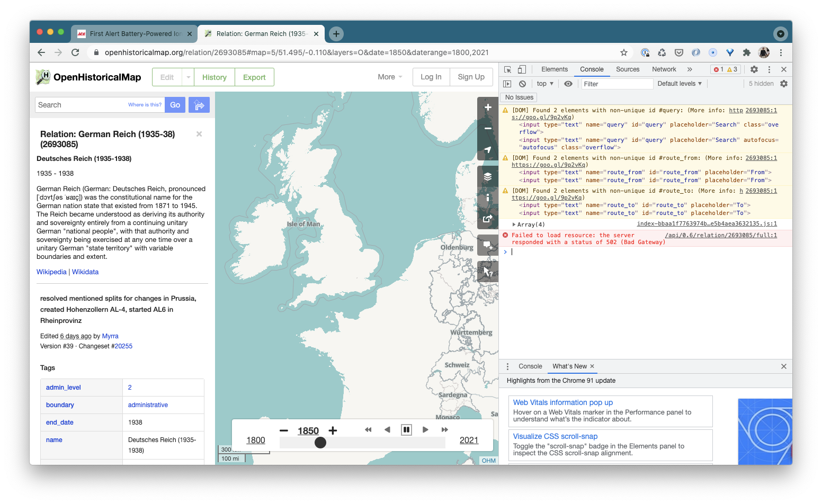822x504 pixels.
Task: Add a note to the map
Action: click(x=487, y=245)
